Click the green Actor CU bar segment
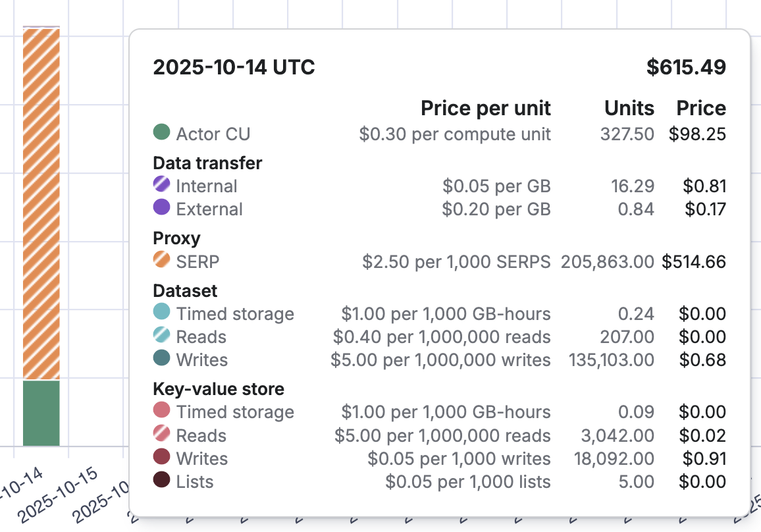This screenshot has width=761, height=532. 41,413
